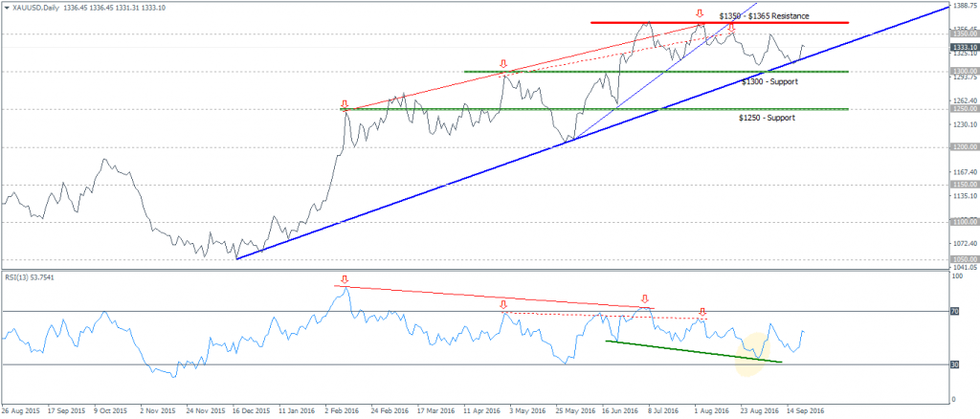
Task: Select the green trendline in the RSI panel
Action: [694, 352]
